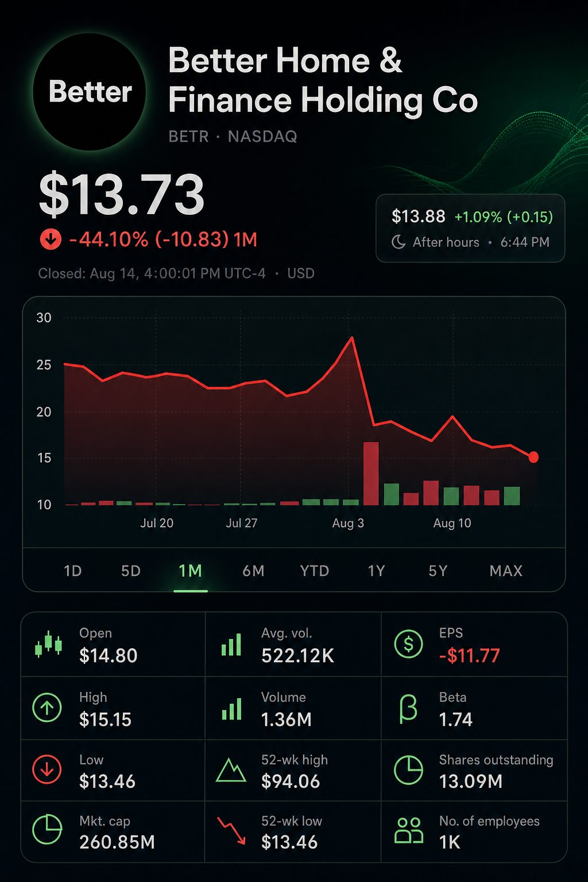The height and width of the screenshot is (882, 588).
Task: Click the Open value $14.80
Action: click(x=109, y=656)
